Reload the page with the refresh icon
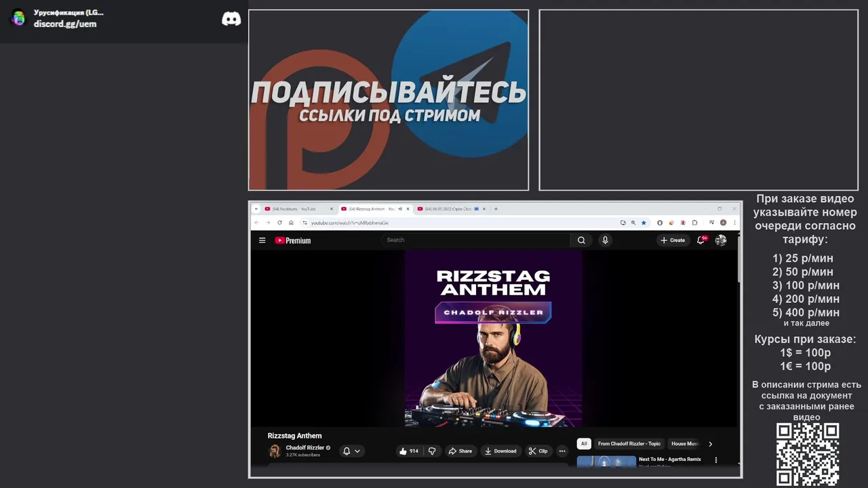 [x=279, y=222]
